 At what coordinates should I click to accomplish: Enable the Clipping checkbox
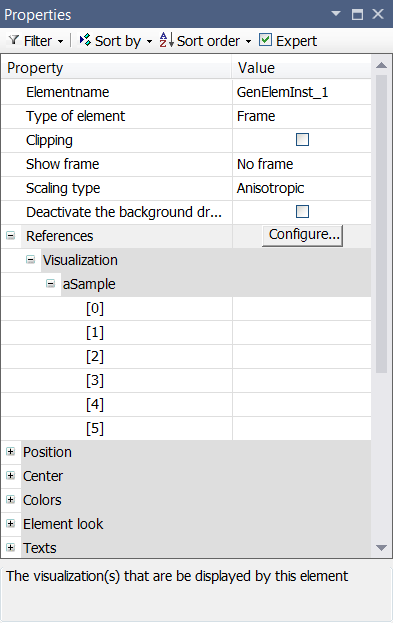pyautogui.click(x=302, y=140)
